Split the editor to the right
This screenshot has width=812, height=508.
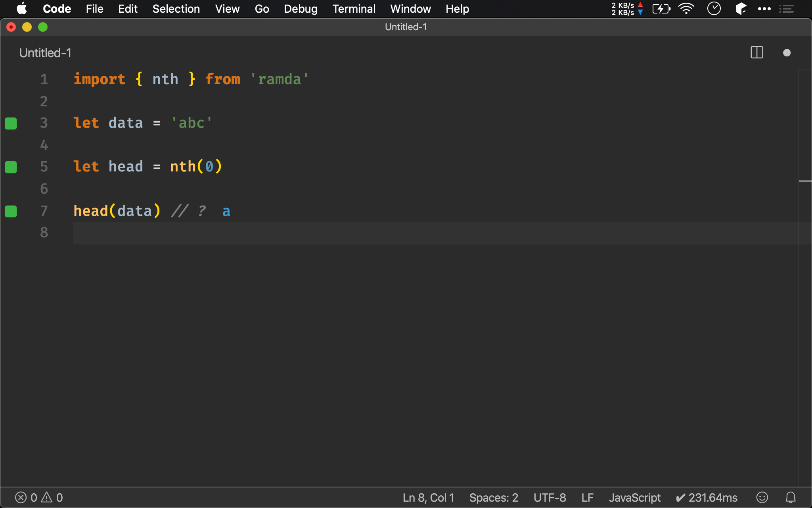757,52
